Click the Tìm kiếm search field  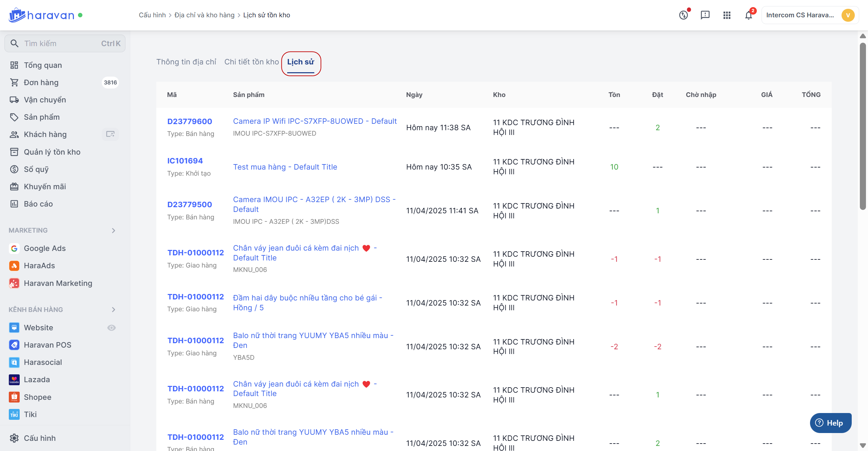tap(64, 43)
